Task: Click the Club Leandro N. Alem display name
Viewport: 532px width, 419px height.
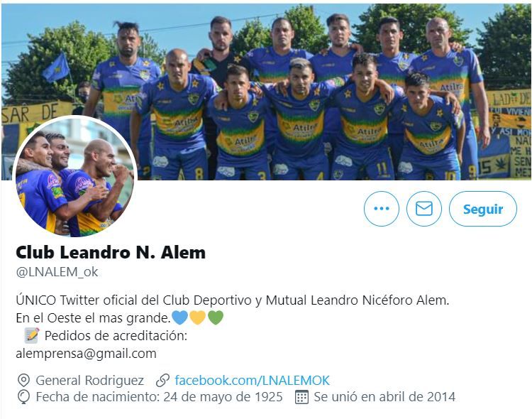Action: [x=111, y=253]
